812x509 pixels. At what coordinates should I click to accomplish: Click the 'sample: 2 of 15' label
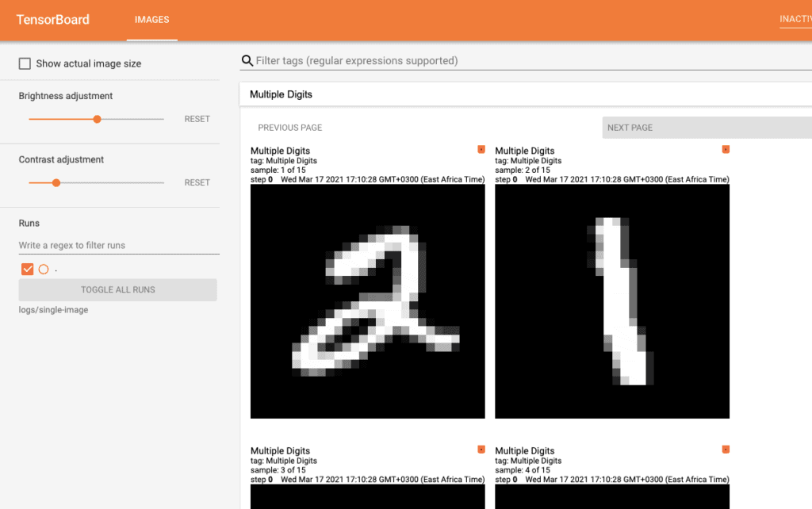pos(523,170)
